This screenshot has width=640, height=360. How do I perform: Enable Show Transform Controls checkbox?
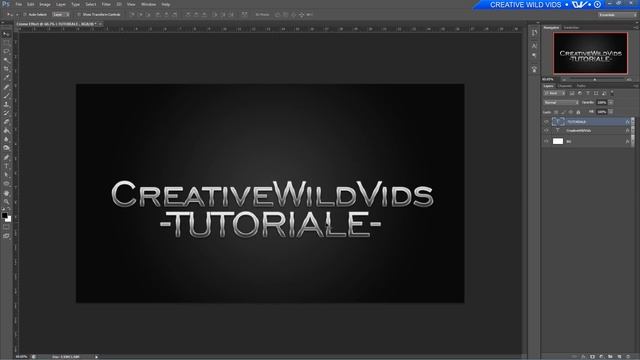click(79, 14)
